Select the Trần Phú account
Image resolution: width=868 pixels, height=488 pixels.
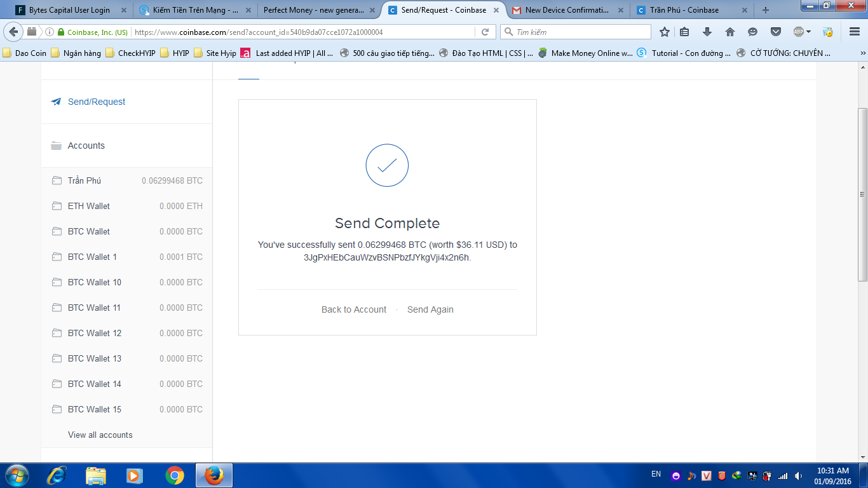point(126,180)
